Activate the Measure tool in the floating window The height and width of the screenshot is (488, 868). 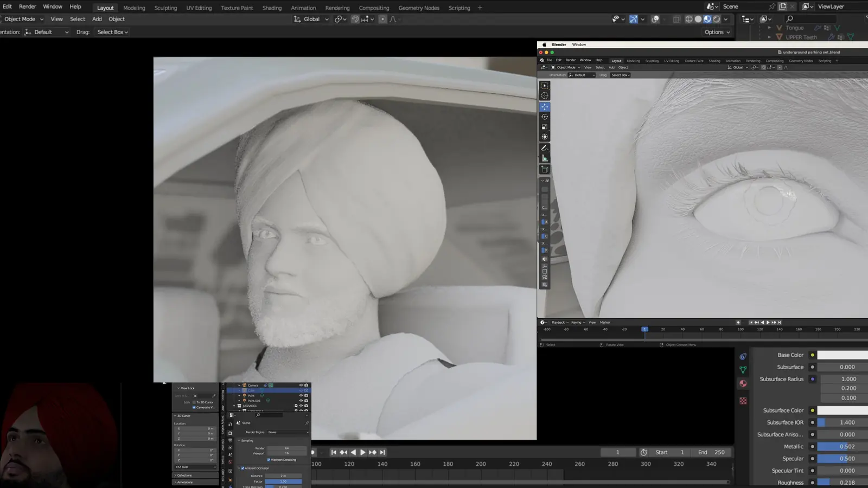[x=545, y=158]
